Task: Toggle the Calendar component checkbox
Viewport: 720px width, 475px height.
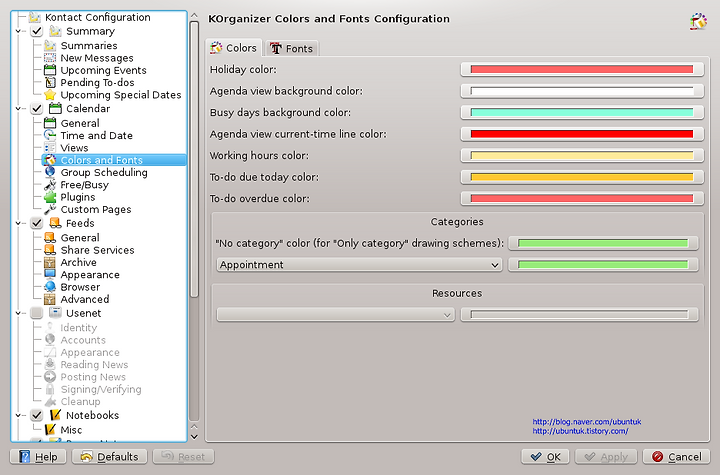Action: pyautogui.click(x=37, y=109)
